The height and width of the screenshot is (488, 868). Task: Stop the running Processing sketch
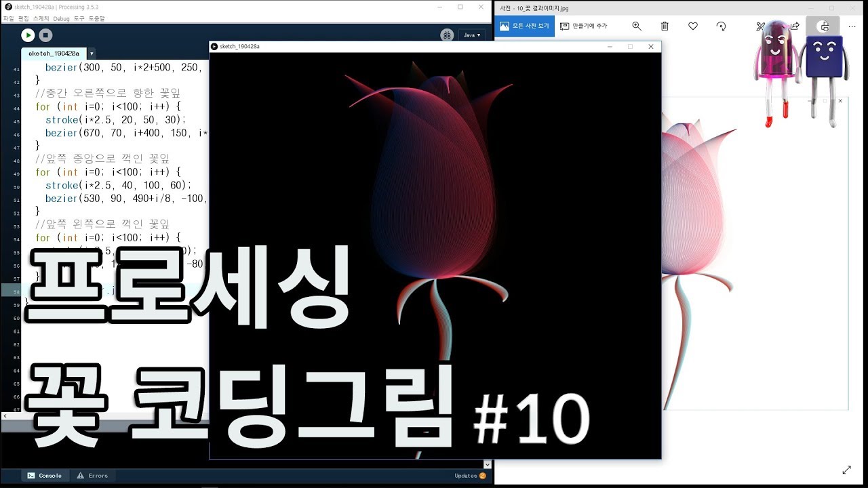[x=45, y=35]
